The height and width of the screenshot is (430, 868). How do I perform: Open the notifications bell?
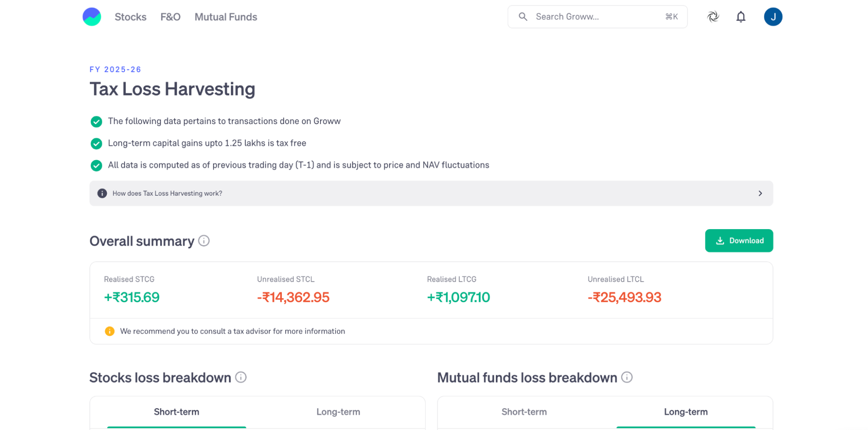[x=740, y=17]
